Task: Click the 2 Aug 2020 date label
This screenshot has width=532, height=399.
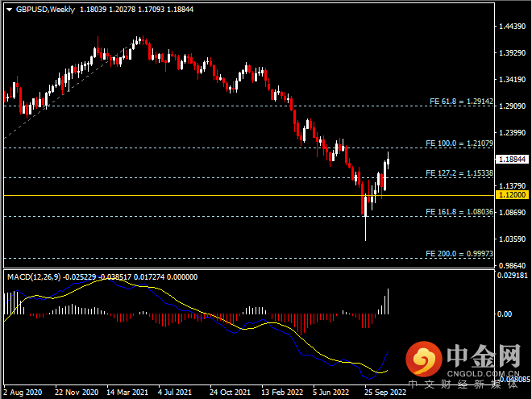Action: click(23, 393)
